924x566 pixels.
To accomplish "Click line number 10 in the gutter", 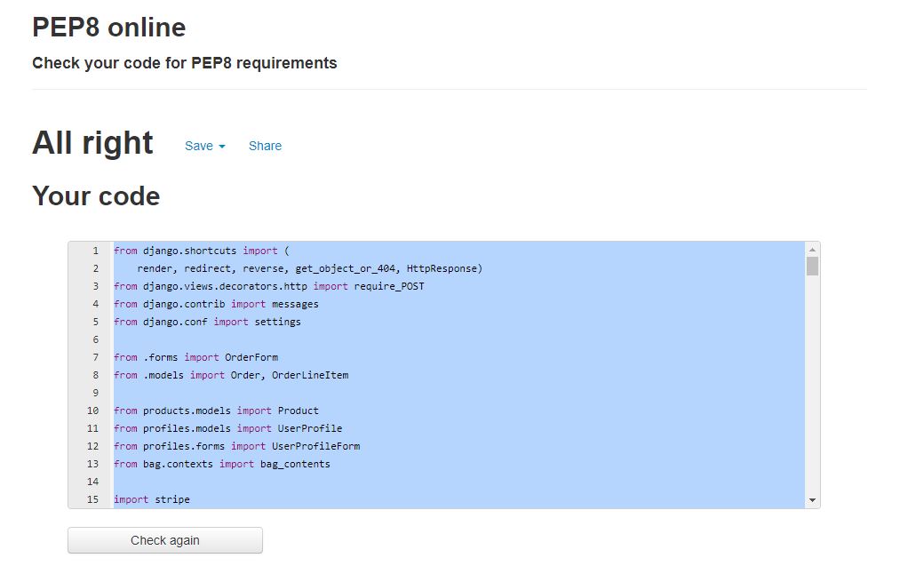I will coord(91,410).
